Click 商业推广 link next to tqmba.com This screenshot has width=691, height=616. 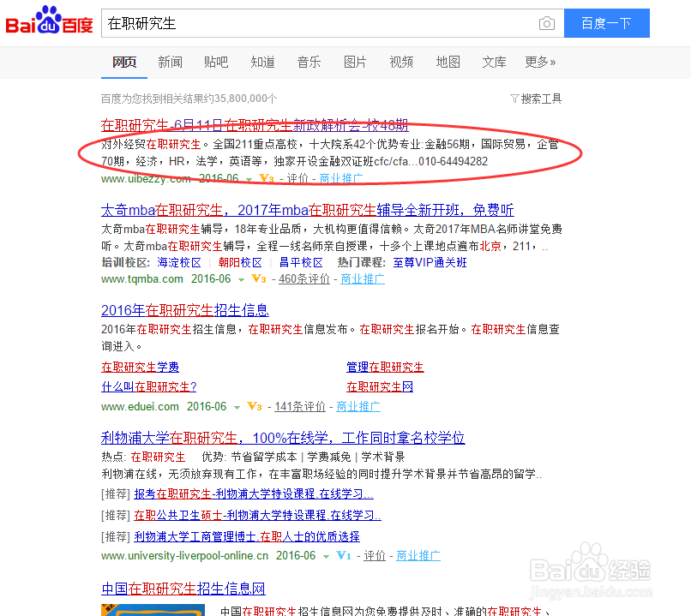tap(363, 278)
